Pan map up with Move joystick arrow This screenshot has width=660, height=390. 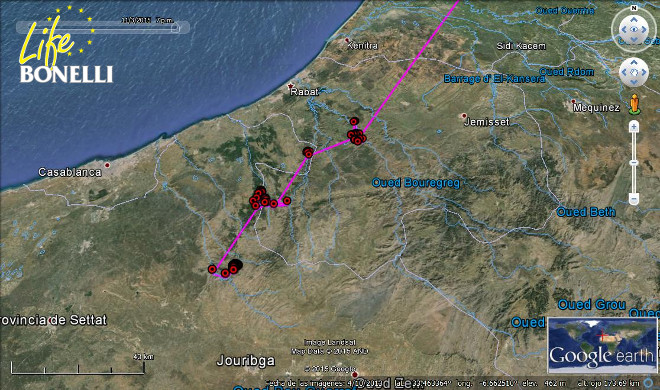(634, 63)
